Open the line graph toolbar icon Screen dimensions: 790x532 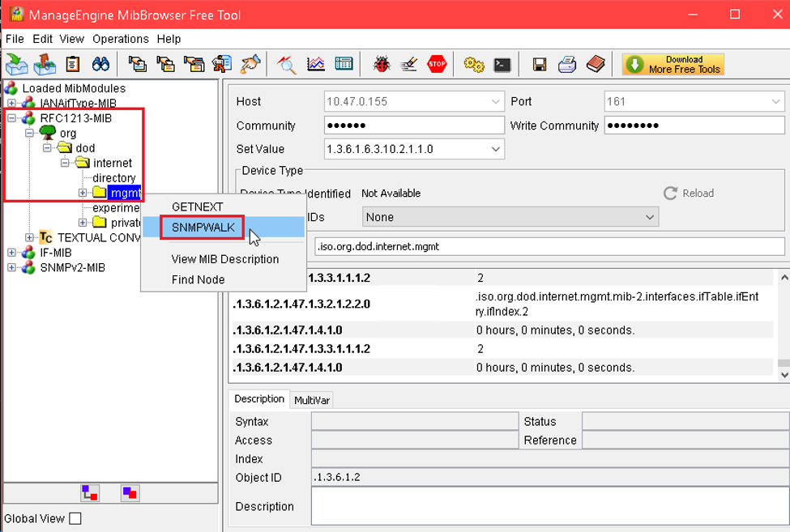[x=316, y=64]
